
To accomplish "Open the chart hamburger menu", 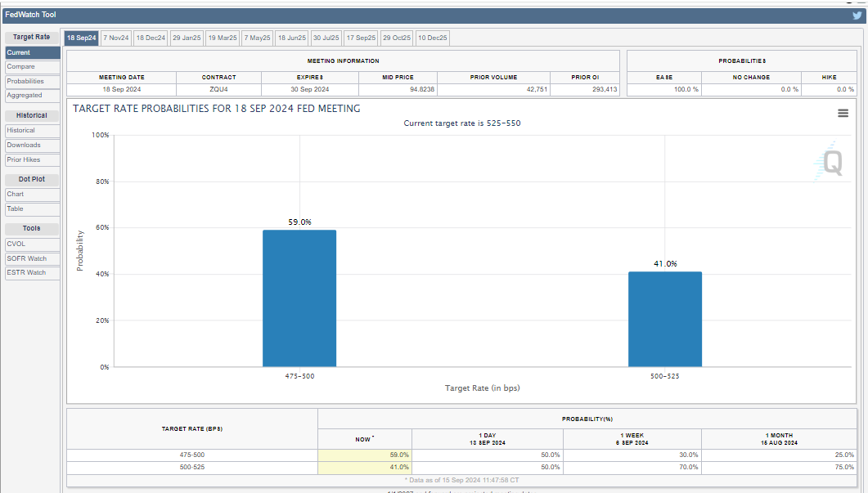I will (x=843, y=114).
